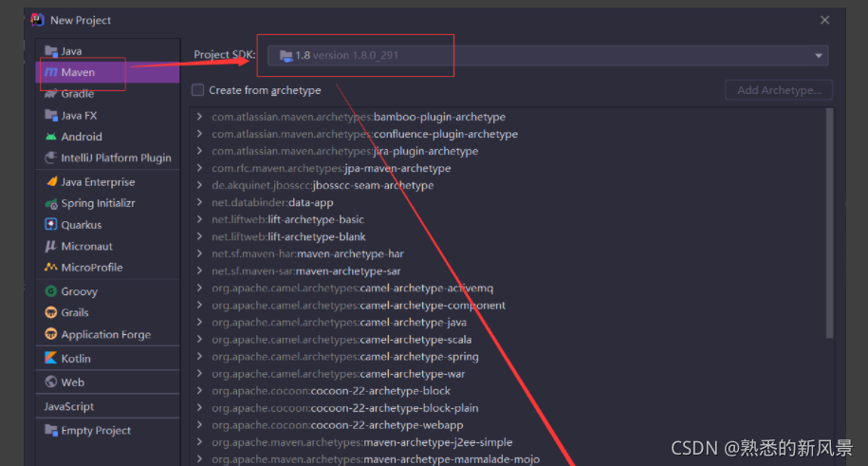
Task: Expand jira-plugin-archetype entry
Action: pos(199,151)
